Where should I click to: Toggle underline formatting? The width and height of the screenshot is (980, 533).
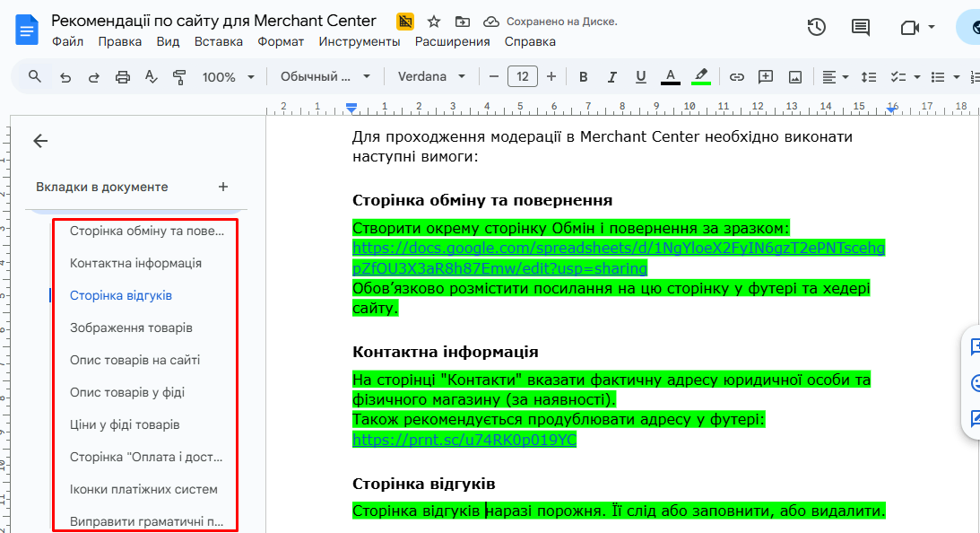[640, 77]
